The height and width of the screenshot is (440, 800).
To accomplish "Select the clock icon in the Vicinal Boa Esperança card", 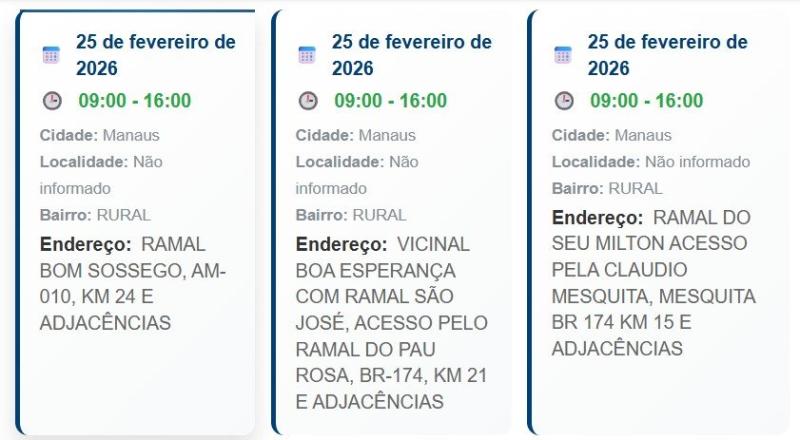I will point(308,101).
